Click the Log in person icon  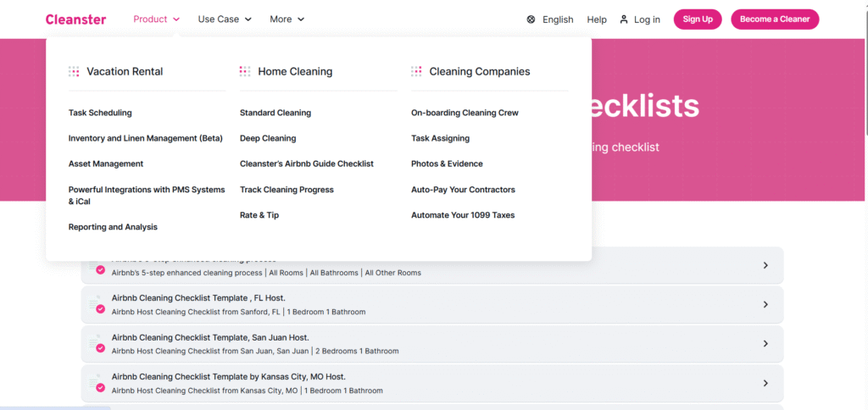pos(624,19)
